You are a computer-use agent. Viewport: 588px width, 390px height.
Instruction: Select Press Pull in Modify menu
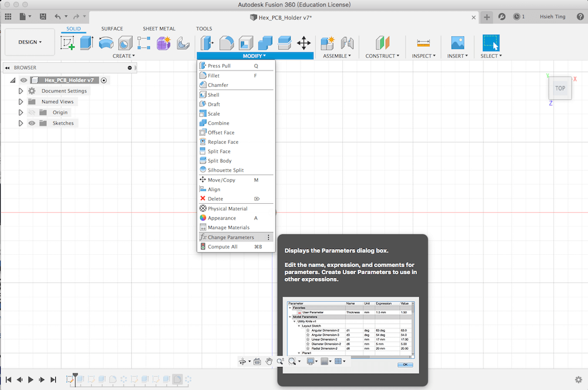click(x=219, y=66)
